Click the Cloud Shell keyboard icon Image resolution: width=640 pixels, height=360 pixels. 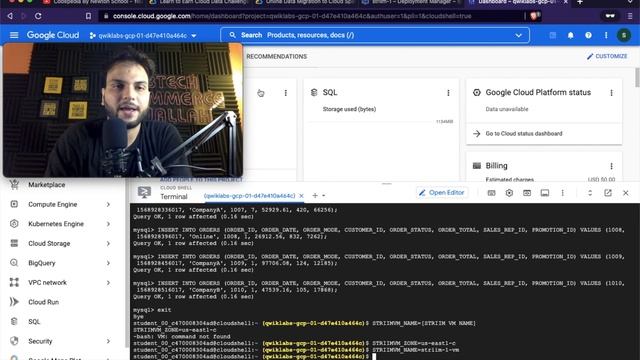pos(491,193)
